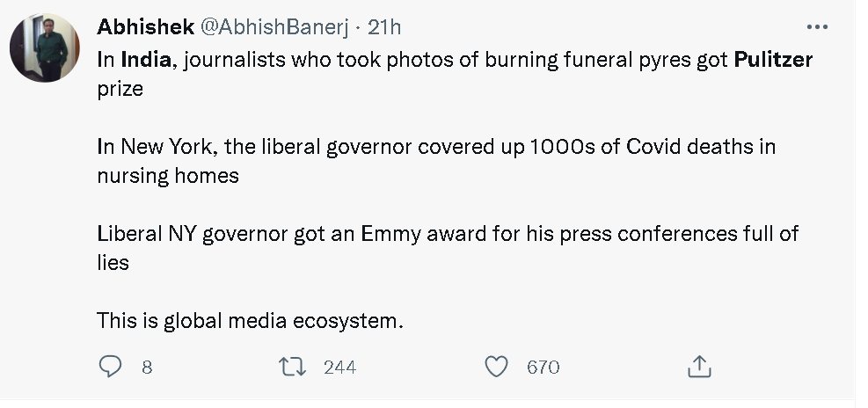Screen dimensions: 868x408
Task: Click the bold word Pulitzer
Action: click(x=773, y=61)
